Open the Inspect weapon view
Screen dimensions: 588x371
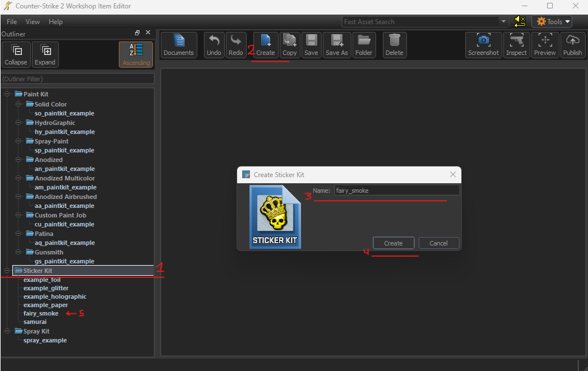point(516,45)
